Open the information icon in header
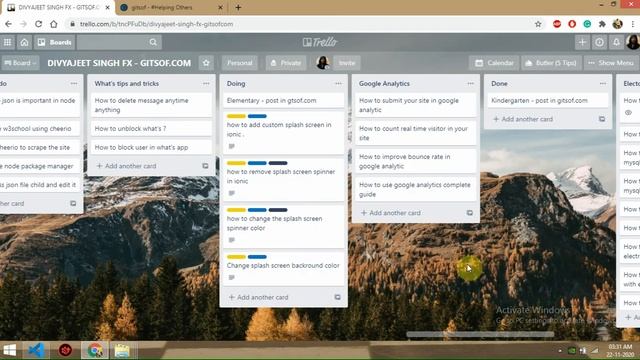 599,42
